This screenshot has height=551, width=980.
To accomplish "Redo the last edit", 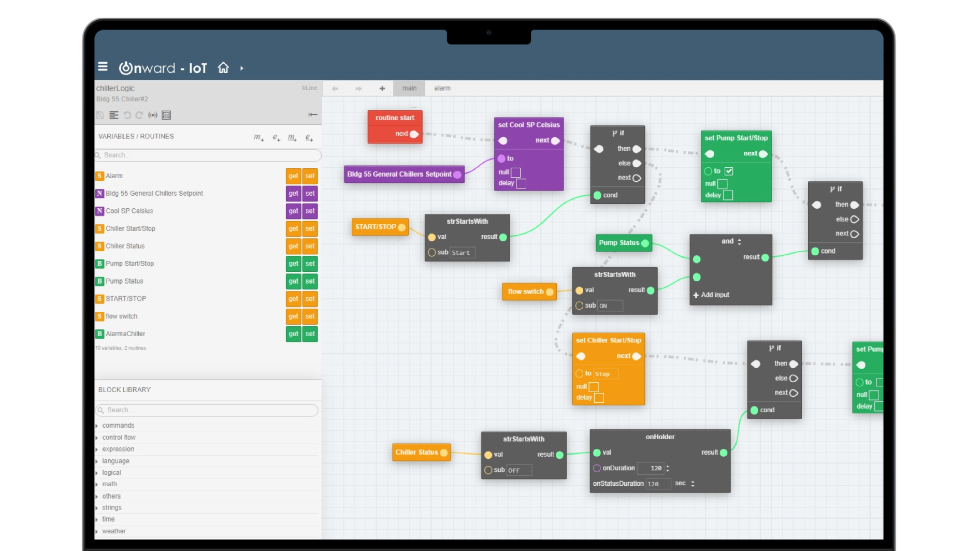I will tap(139, 115).
